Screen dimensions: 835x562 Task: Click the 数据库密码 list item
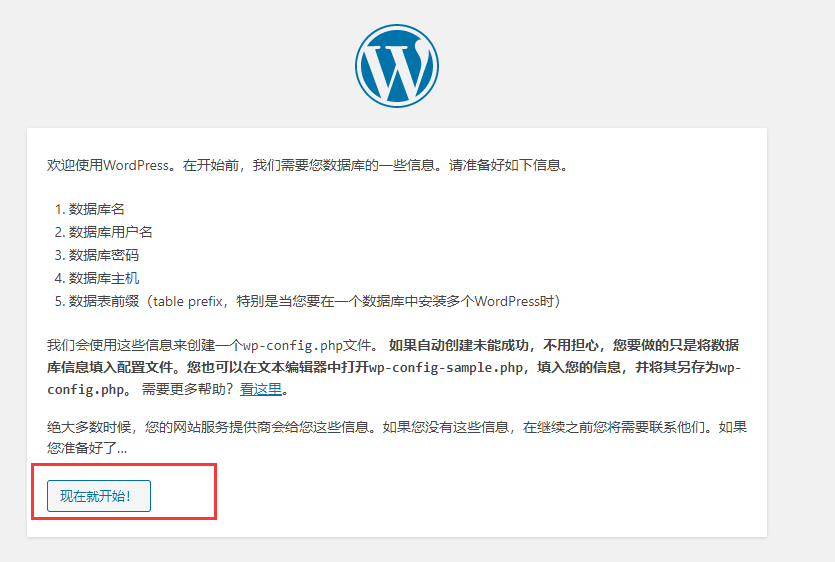click(103, 255)
